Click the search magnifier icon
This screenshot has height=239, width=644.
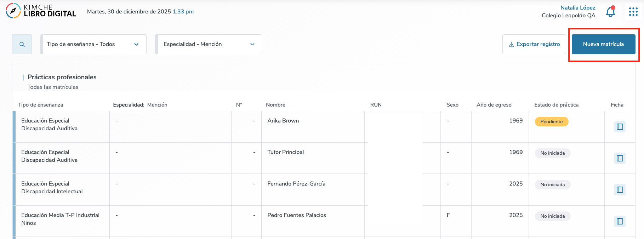tap(22, 44)
